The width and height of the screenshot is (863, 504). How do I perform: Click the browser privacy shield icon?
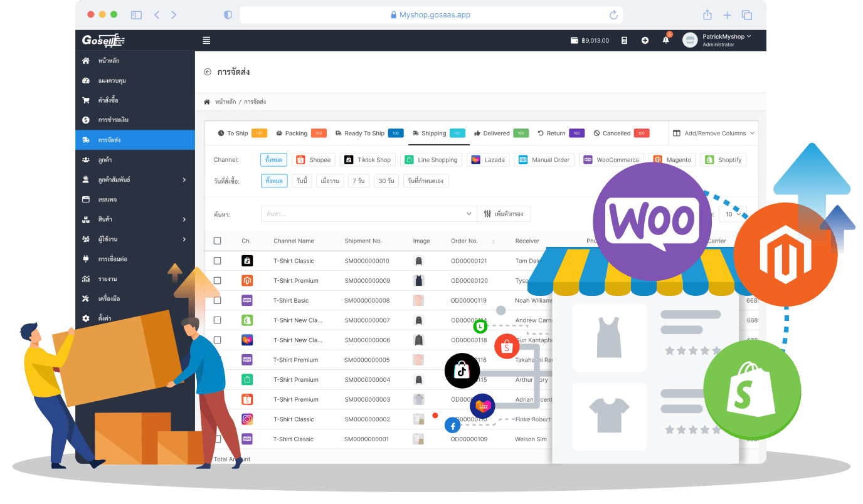click(x=228, y=15)
